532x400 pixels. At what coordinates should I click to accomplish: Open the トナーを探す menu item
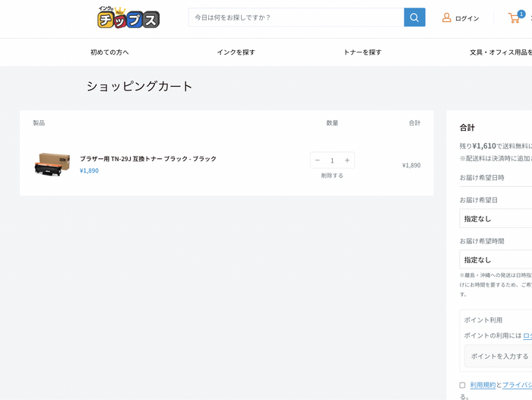pos(363,52)
